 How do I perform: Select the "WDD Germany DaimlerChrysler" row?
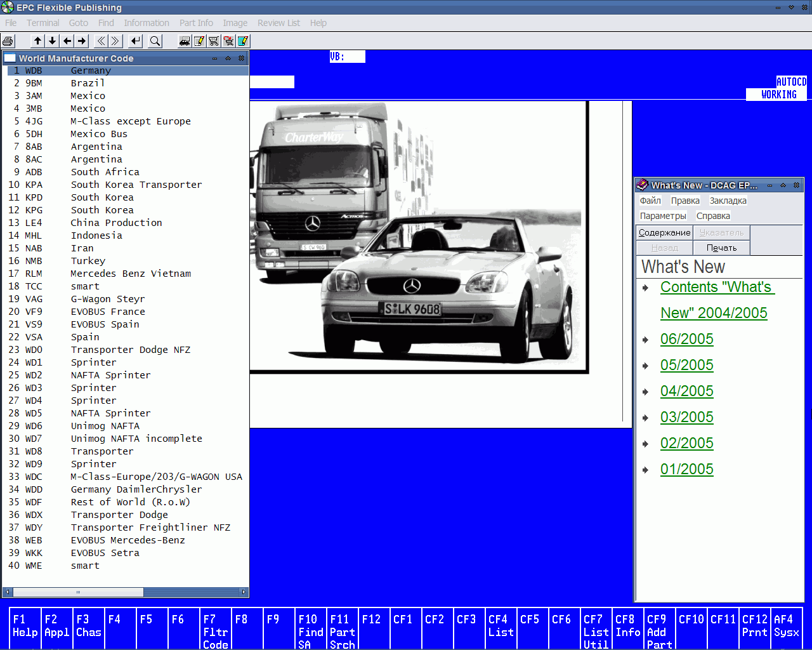coord(128,489)
